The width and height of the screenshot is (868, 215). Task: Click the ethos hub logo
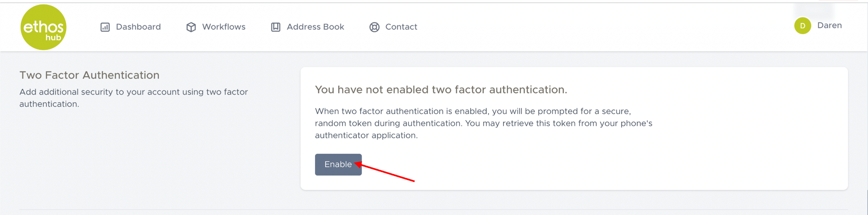(43, 27)
